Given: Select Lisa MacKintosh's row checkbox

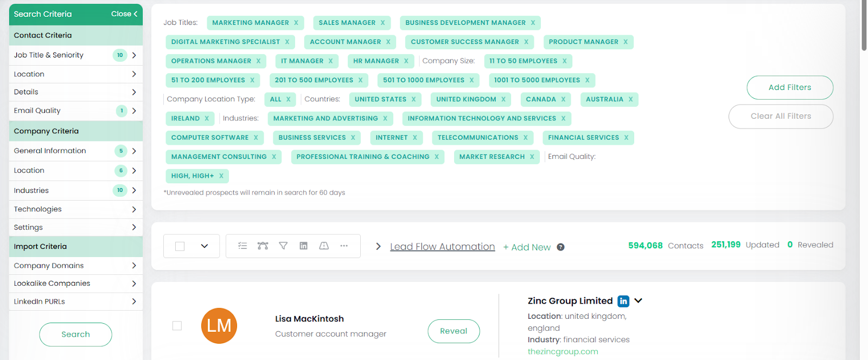Looking at the screenshot, I should pos(177,326).
